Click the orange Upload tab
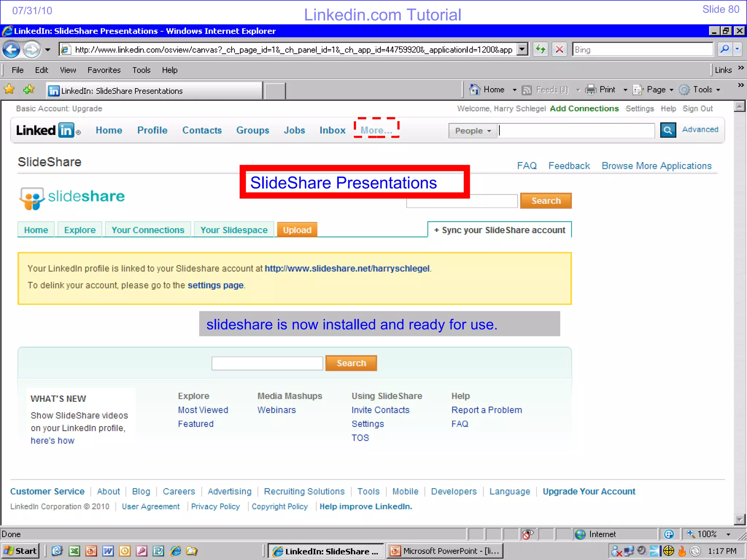Image resolution: width=747 pixels, height=560 pixels. tap(297, 230)
